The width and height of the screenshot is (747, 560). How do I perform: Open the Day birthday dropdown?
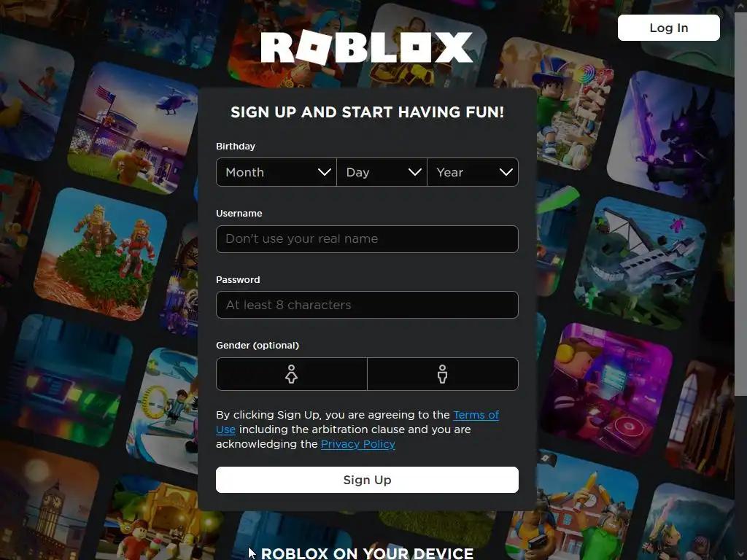(382, 172)
